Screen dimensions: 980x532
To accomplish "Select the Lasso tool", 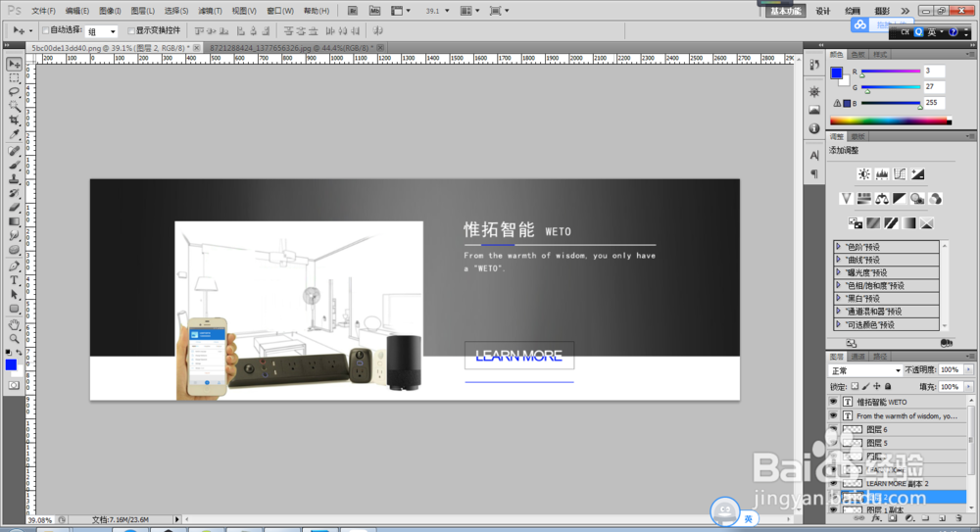I will click(x=14, y=92).
